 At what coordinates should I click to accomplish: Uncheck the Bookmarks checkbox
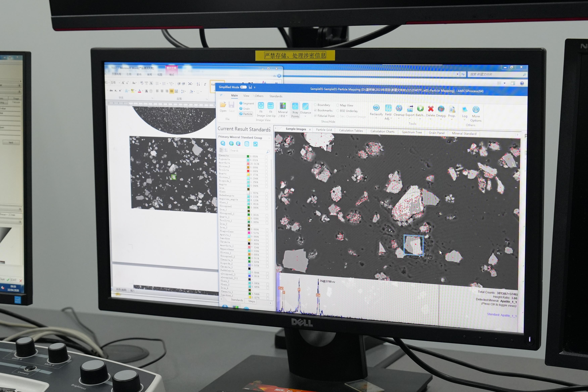tap(315, 110)
